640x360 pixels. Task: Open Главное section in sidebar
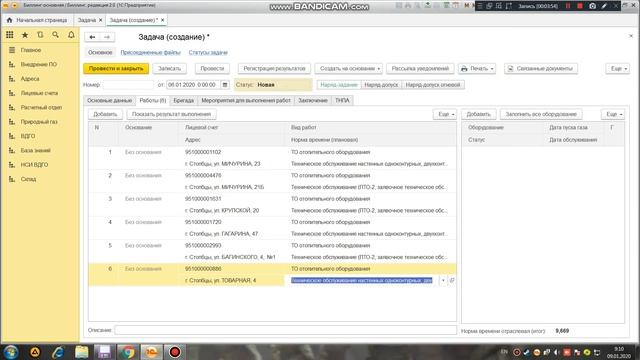click(x=31, y=50)
